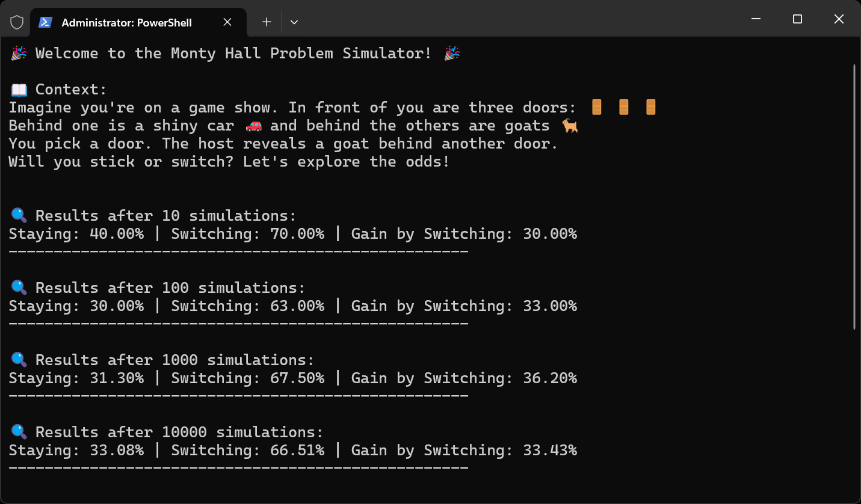Click the red car emoji

point(254,126)
